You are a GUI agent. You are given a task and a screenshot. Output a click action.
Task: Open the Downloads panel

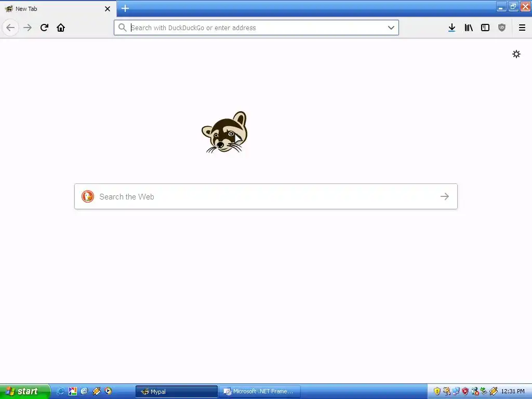[451, 28]
